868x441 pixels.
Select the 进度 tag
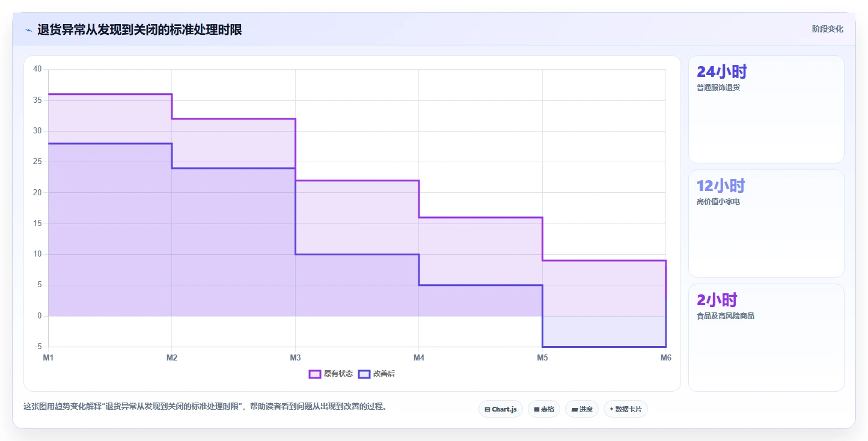point(582,409)
